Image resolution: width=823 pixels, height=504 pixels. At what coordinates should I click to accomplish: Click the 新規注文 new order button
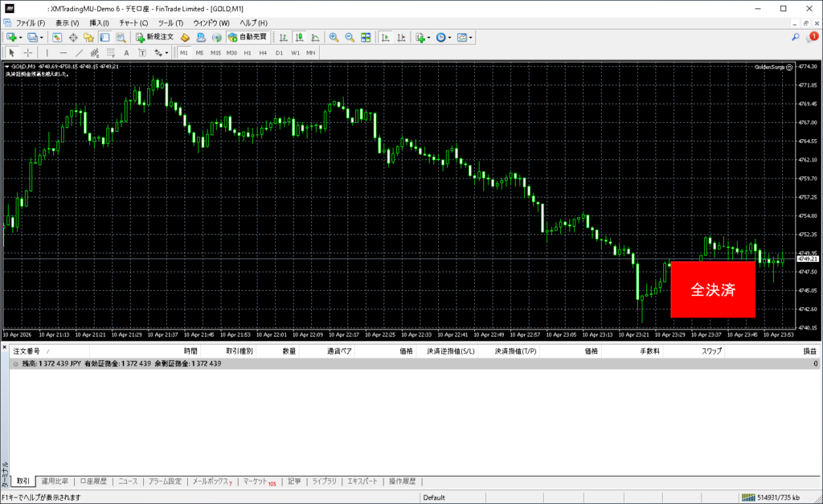coord(154,37)
